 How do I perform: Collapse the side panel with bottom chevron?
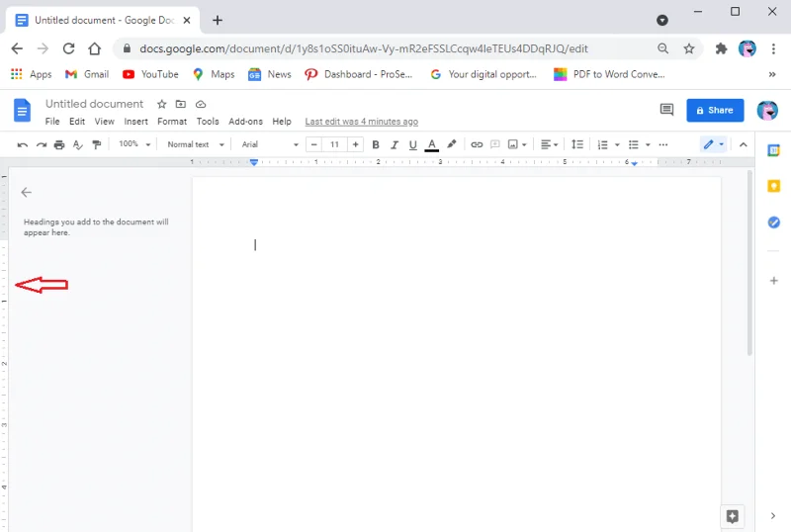point(773,516)
